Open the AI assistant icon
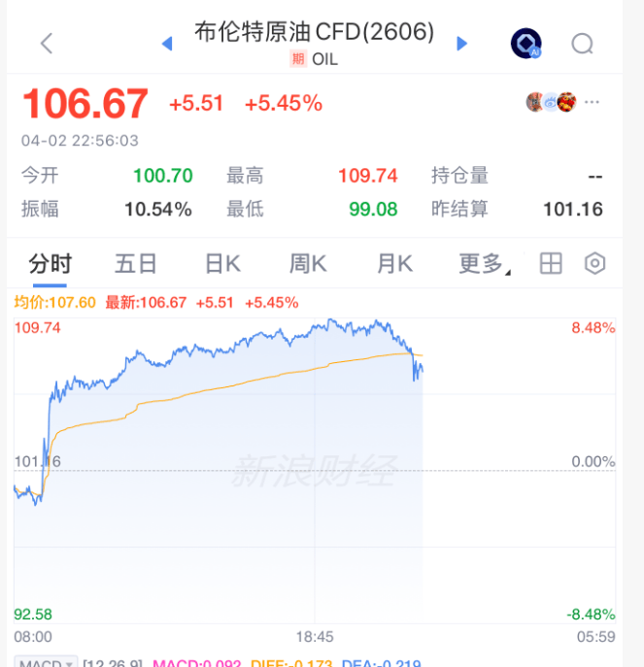This screenshot has height=667, width=644. point(525,43)
